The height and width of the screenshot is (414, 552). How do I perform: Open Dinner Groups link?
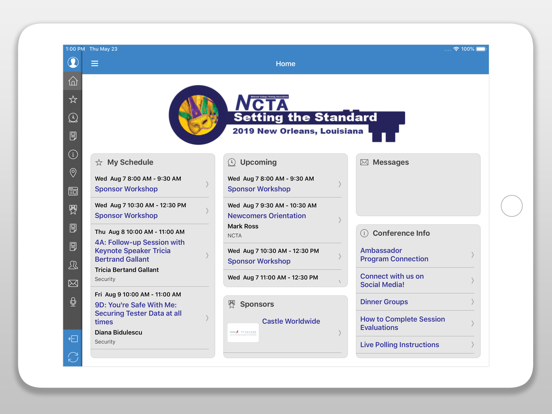click(384, 302)
